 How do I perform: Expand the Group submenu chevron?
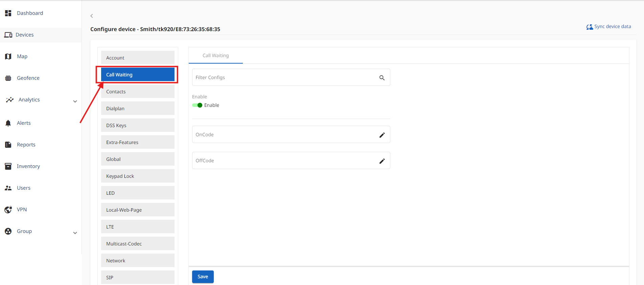75,233
